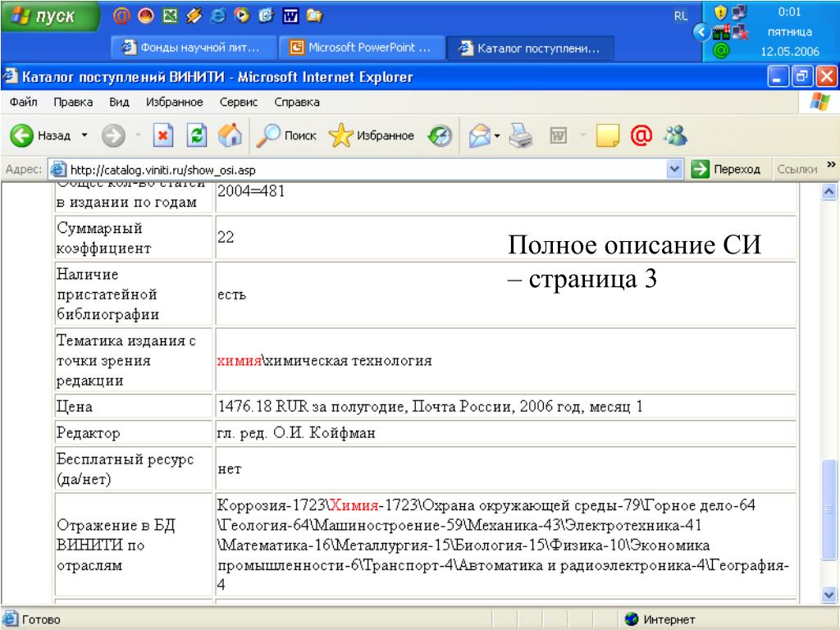This screenshot has width=840, height=630.
Task: Print the page with printer icon
Action: click(521, 135)
